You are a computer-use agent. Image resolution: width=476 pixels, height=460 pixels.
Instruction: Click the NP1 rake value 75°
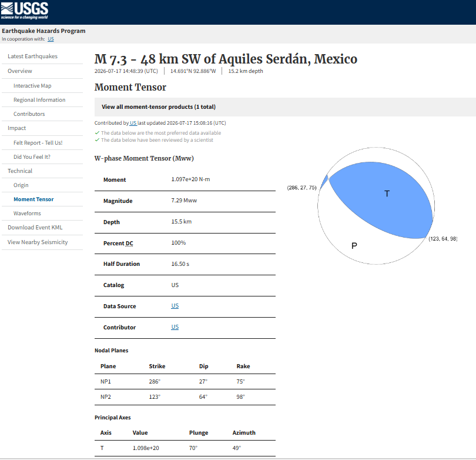240,381
